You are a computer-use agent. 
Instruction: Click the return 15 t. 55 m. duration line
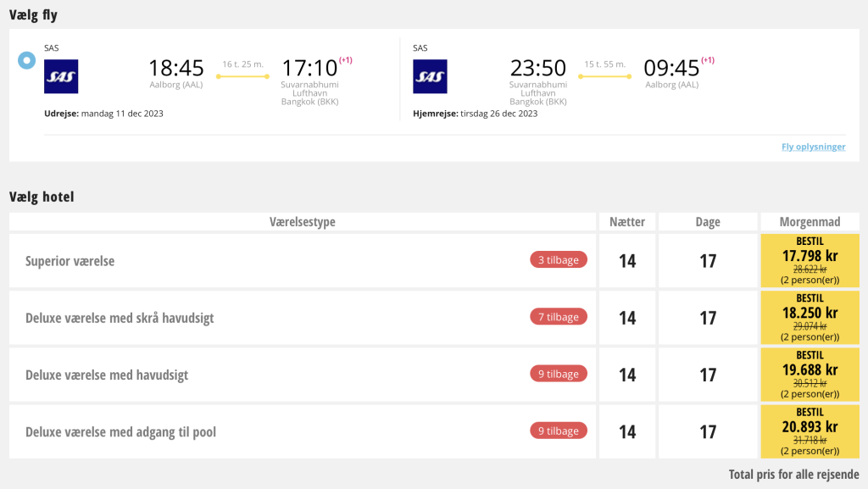pyautogui.click(x=604, y=76)
